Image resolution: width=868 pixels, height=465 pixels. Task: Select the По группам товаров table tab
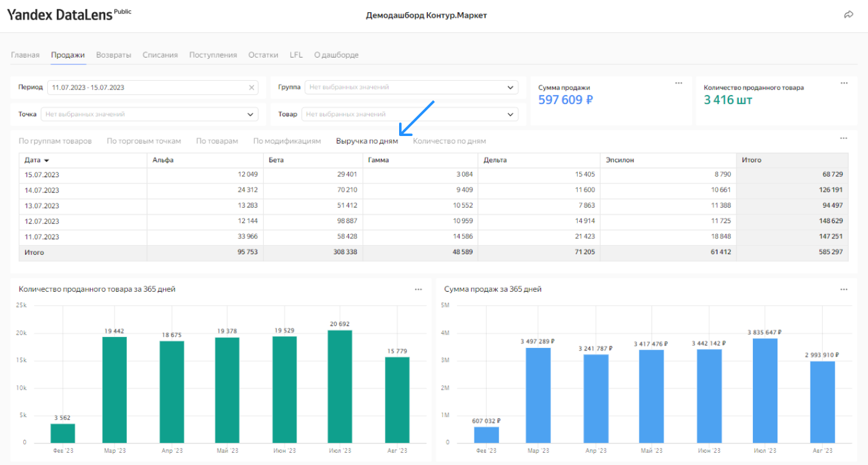click(55, 141)
